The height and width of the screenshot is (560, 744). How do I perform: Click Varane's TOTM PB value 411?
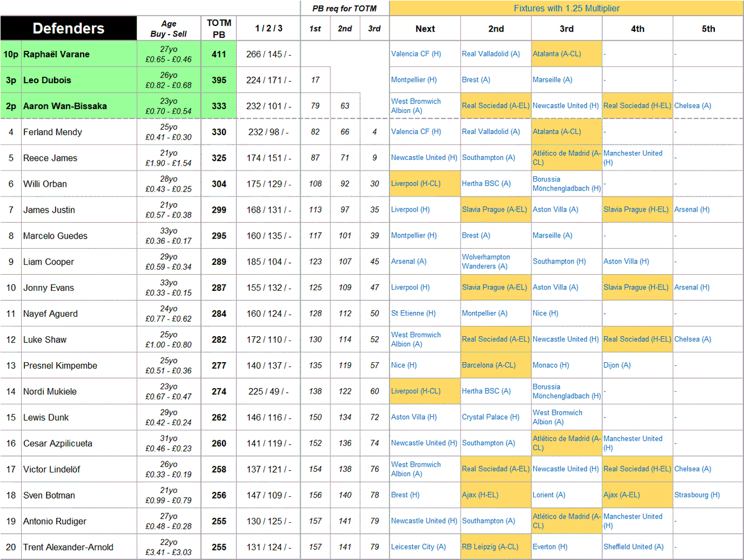pos(219,54)
